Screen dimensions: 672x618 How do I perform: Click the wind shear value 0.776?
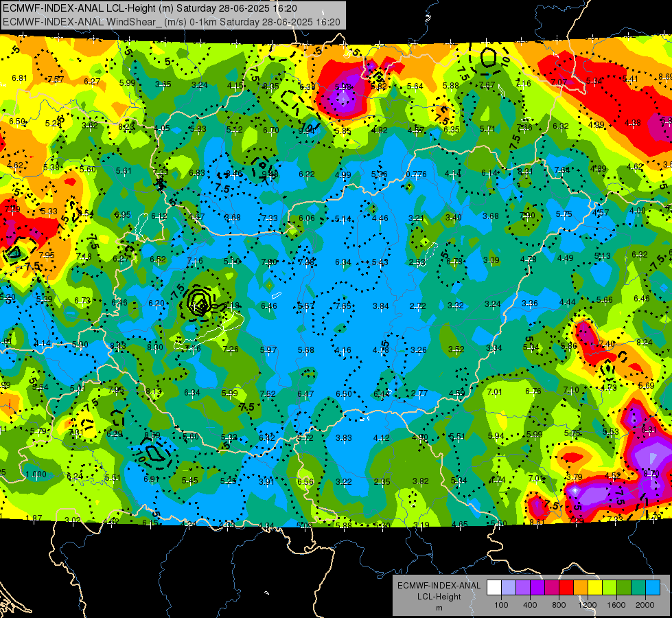(x=416, y=174)
